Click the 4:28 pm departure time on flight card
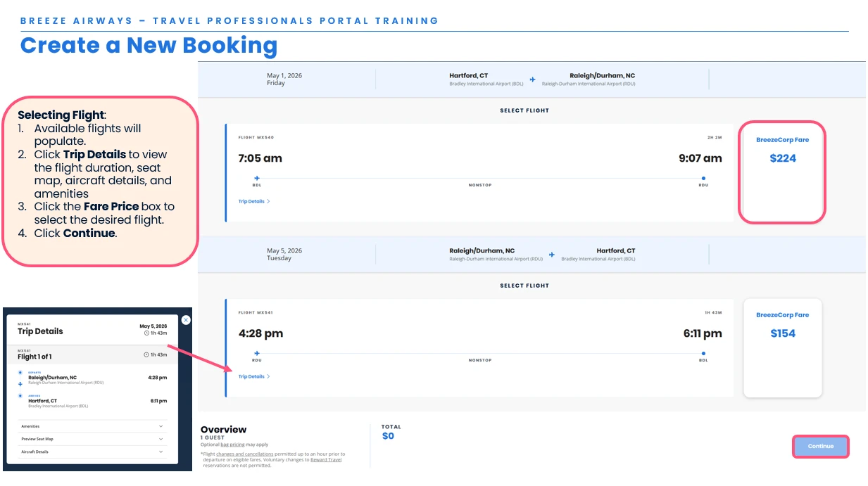Screen dimensions: 868x486 (x=260, y=333)
